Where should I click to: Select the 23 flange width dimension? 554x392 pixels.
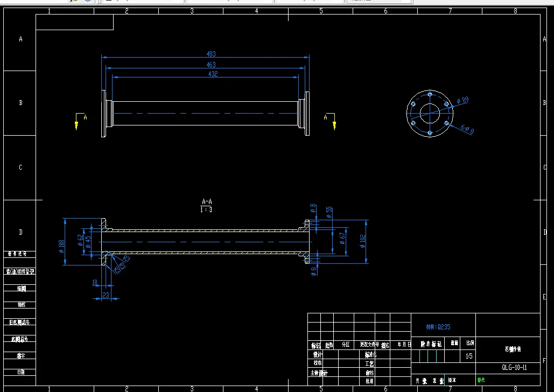click(106, 295)
